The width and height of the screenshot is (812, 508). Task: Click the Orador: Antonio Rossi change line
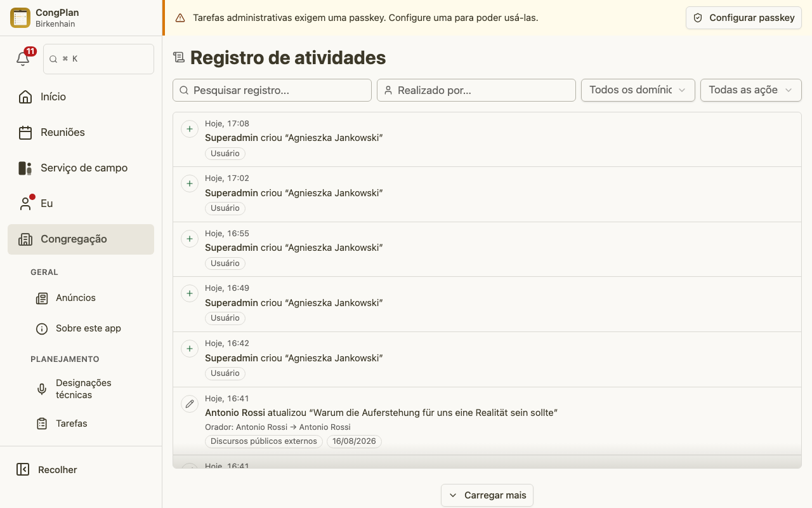point(278,427)
